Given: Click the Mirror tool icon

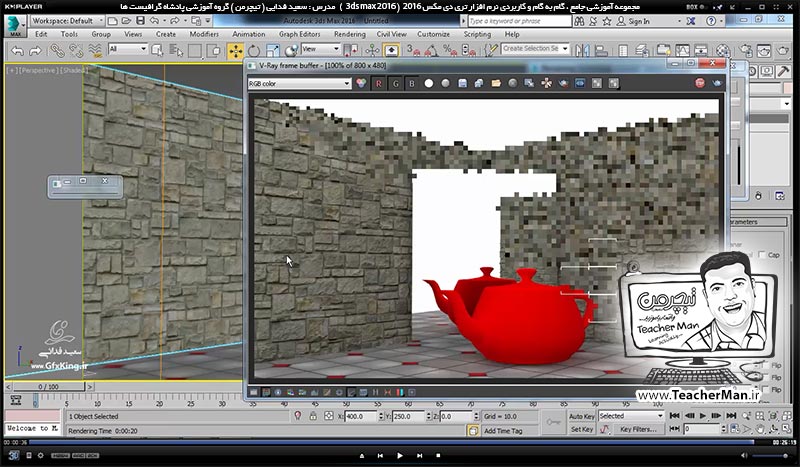Looking at the screenshot, I should point(582,50).
